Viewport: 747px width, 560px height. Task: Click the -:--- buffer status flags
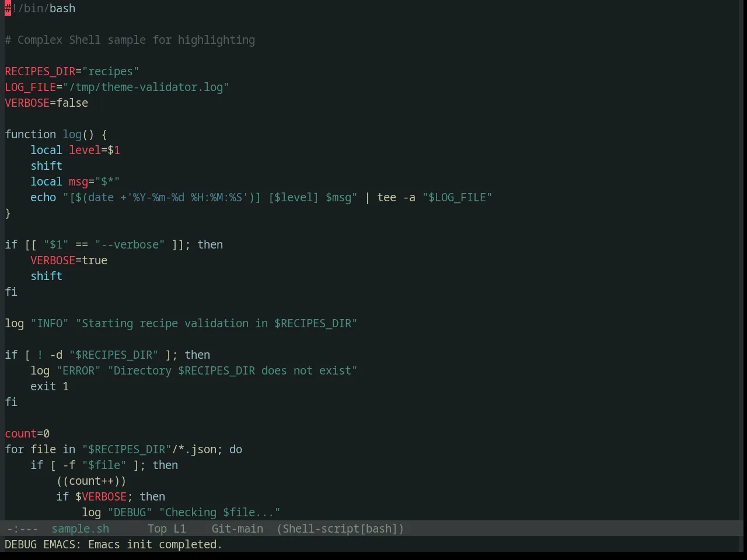coord(22,528)
